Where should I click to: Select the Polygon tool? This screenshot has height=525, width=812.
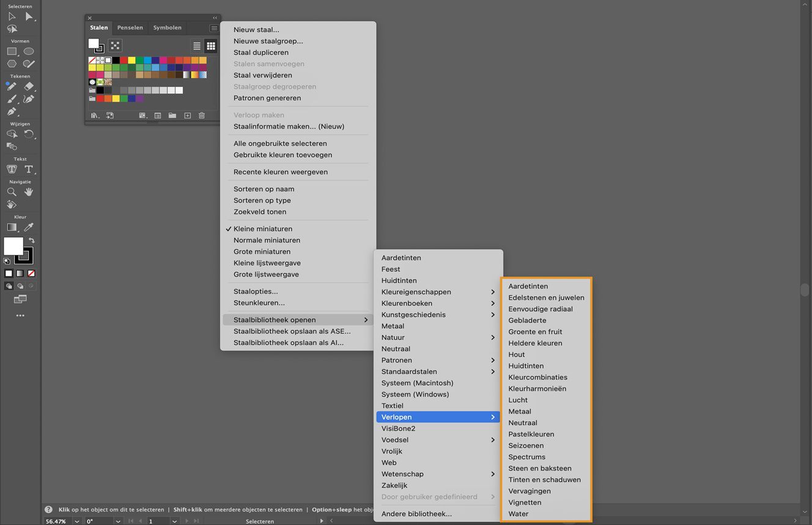12,64
